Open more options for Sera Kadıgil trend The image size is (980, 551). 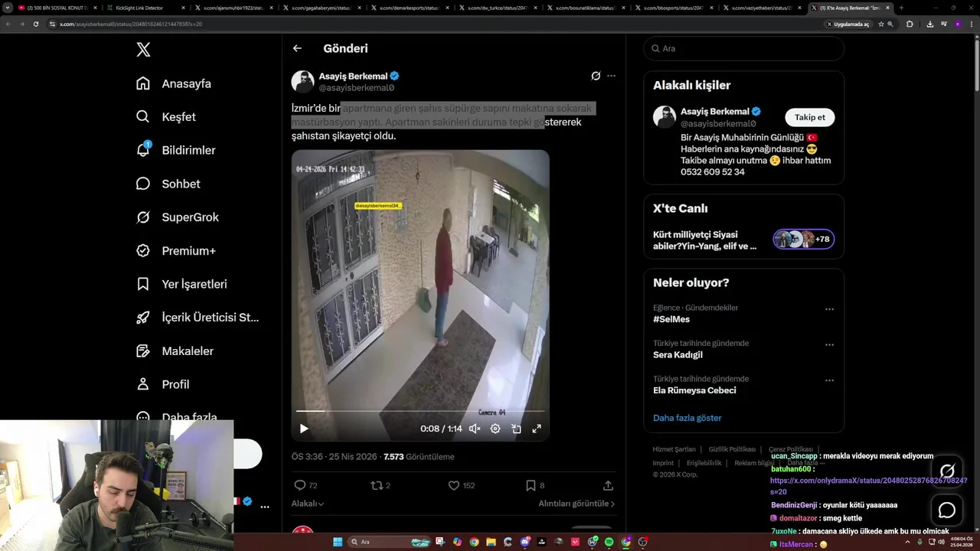pos(829,344)
